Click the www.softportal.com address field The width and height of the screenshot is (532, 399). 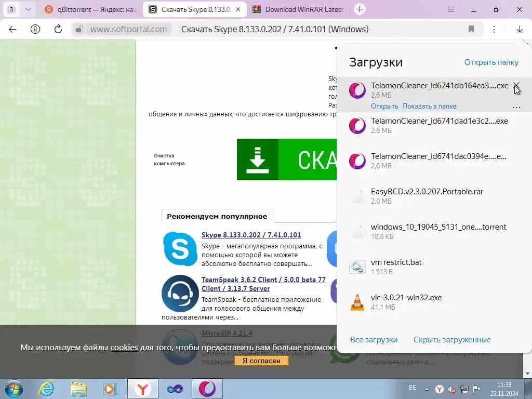coord(129,29)
